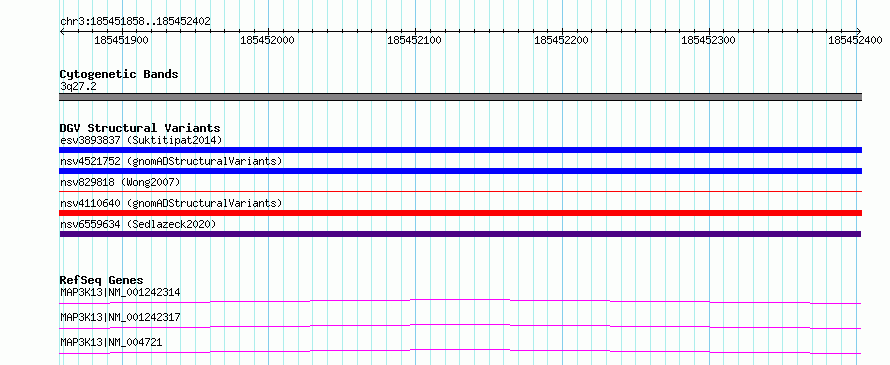Open the Cytogenetic Bands track heading
890x365 pixels.
(x=119, y=74)
